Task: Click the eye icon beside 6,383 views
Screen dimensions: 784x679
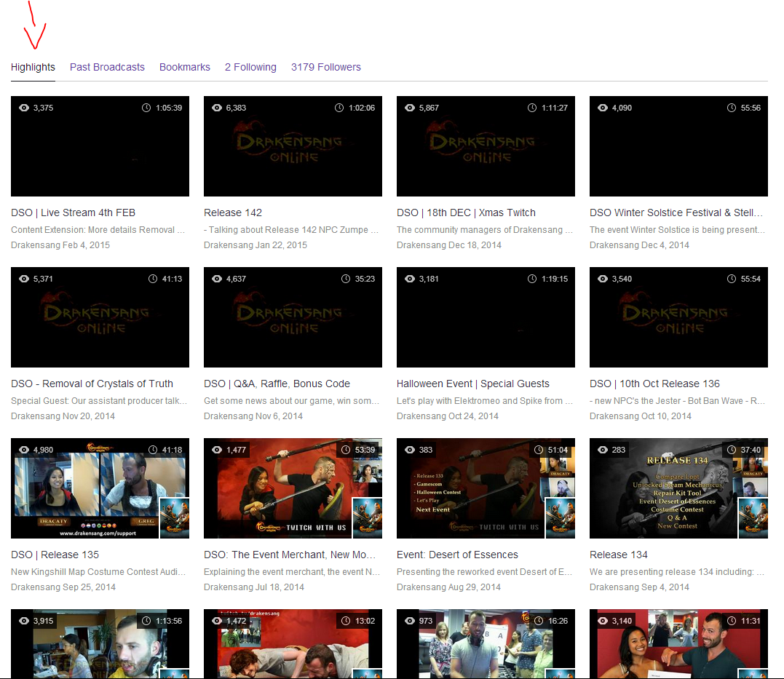Action: 217,108
